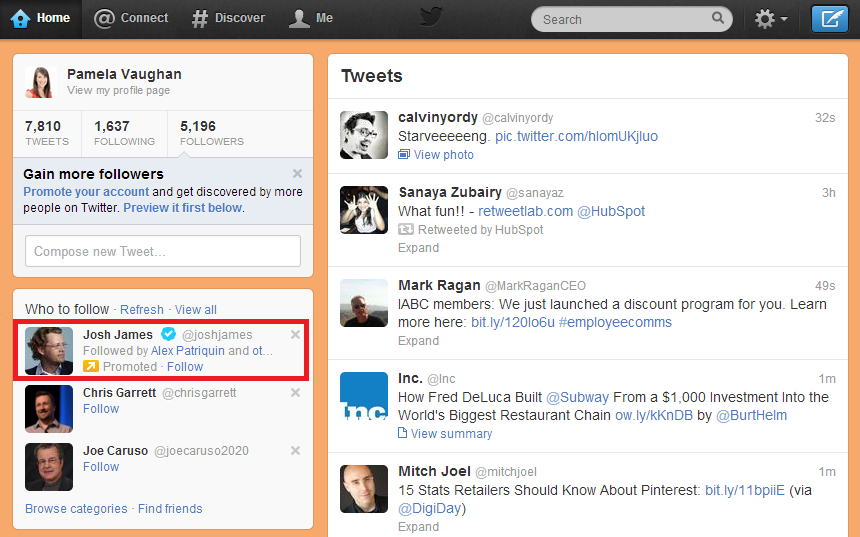860x537 pixels.
Task: Open Pamela Vaughan's profile picture
Action: (41, 82)
